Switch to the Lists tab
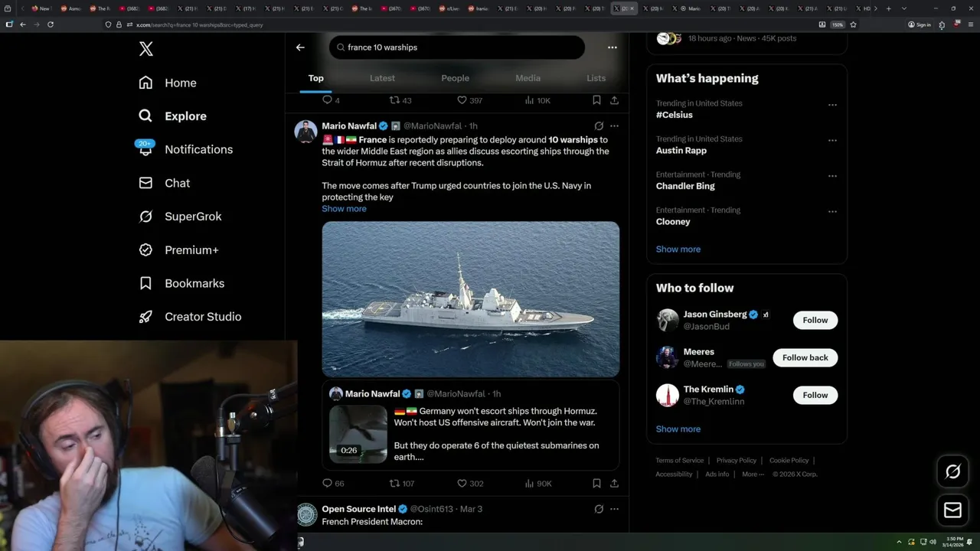 (x=596, y=78)
